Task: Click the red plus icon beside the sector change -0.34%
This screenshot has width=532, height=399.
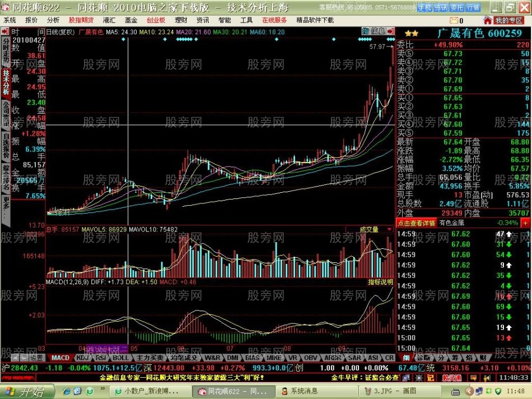Action: coord(526,223)
